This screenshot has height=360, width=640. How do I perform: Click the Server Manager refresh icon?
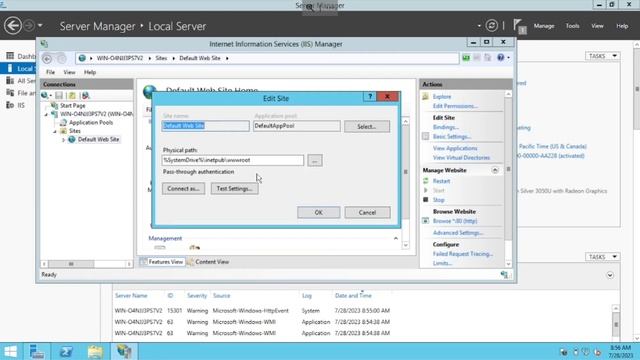[491, 26]
